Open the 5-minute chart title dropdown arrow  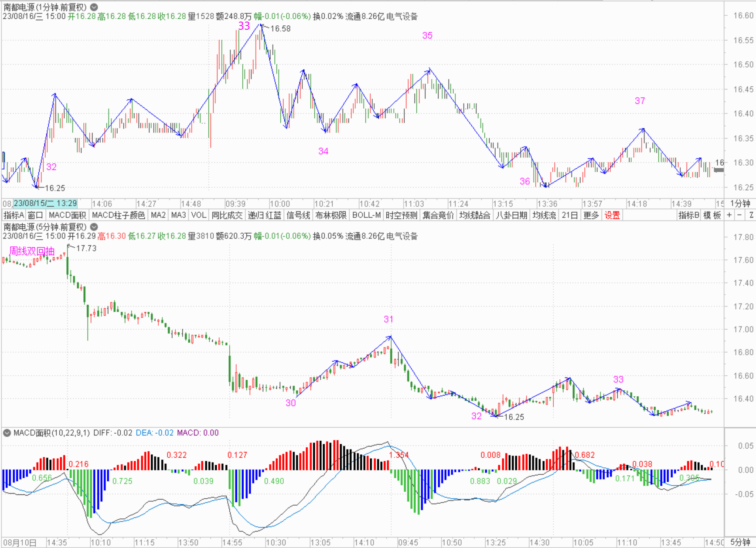click(x=94, y=227)
